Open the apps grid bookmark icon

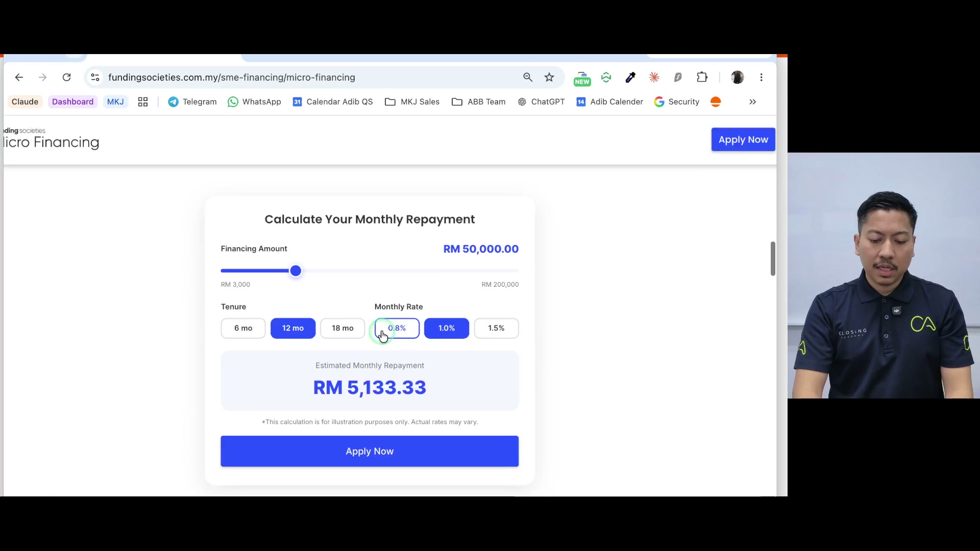[143, 102]
